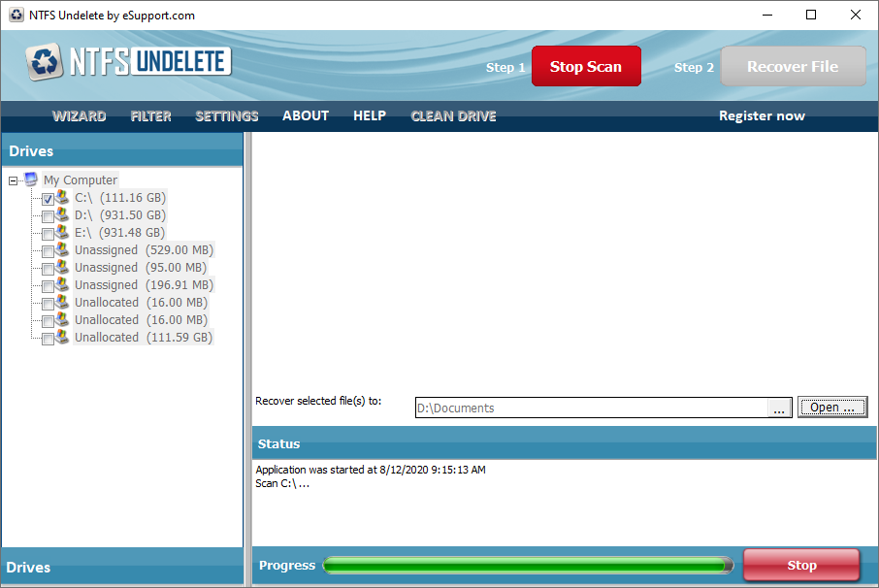Close the NTFS Undelete window
This screenshot has height=588, width=879.
[x=856, y=16]
